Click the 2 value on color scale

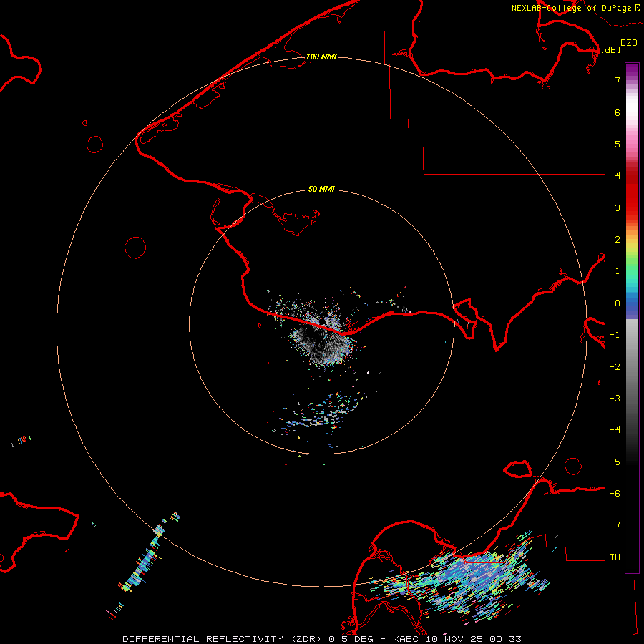tap(618, 240)
